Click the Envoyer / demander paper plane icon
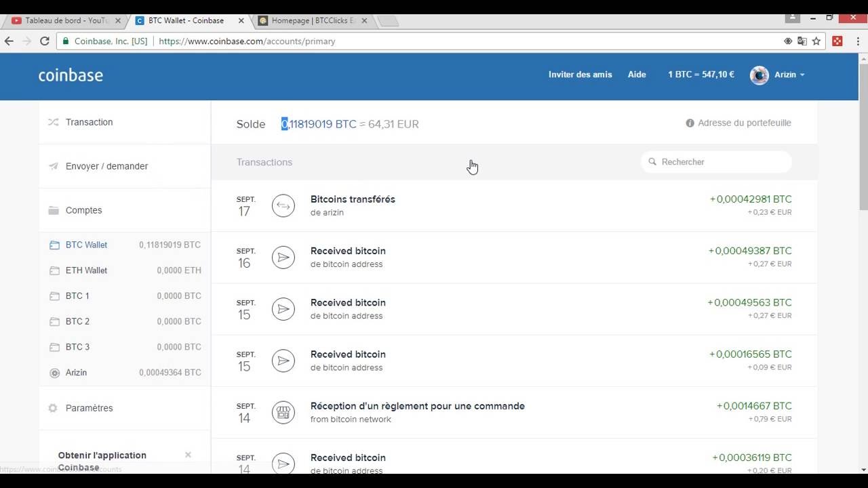Viewport: 868px width, 488px height. point(54,166)
